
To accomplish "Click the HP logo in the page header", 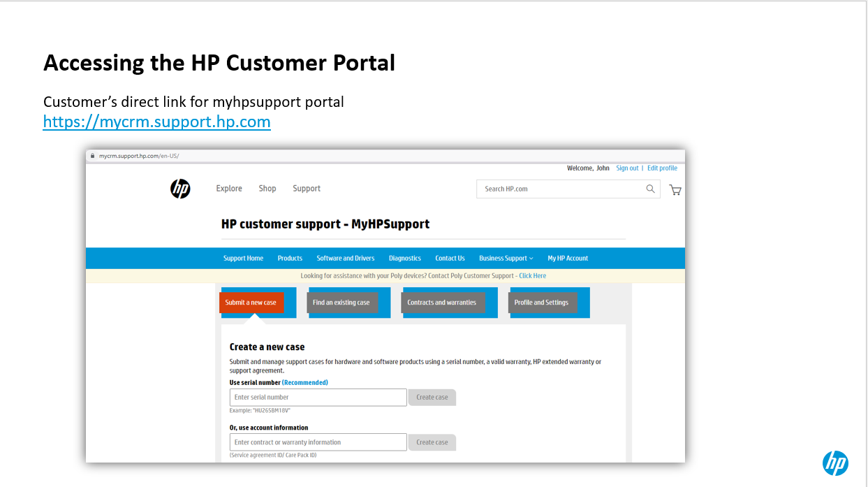I will click(x=180, y=188).
